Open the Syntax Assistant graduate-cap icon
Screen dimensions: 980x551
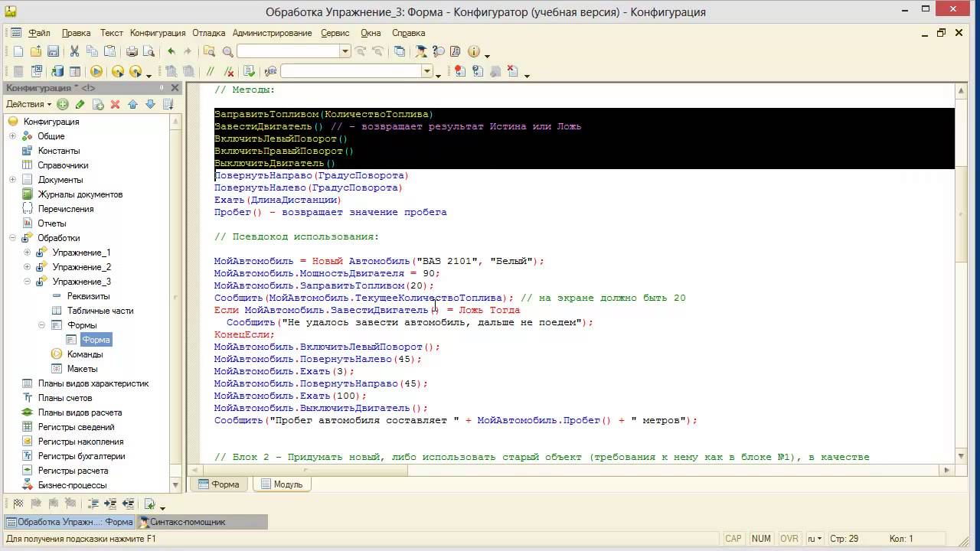pyautogui.click(x=420, y=51)
